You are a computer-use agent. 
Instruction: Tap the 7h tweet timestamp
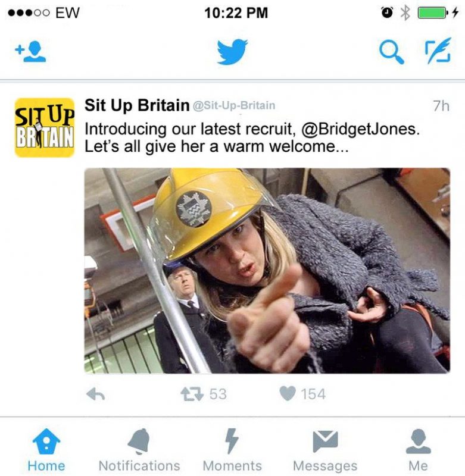(x=441, y=106)
